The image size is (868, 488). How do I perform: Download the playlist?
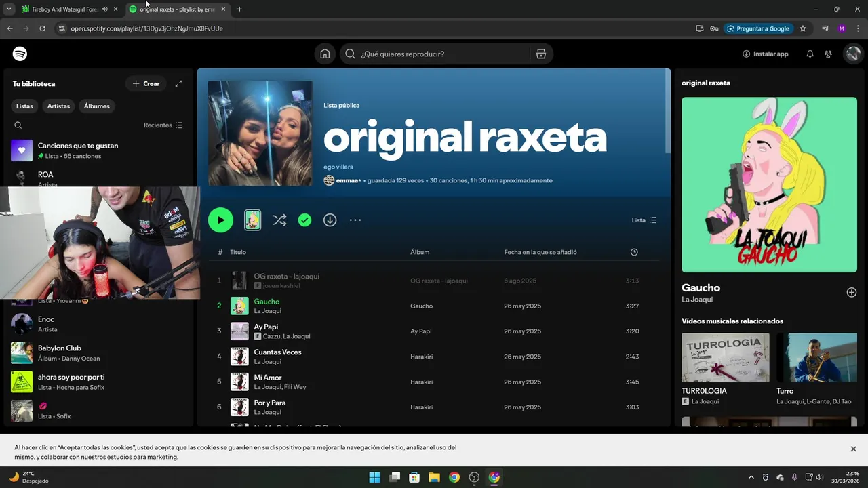pos(330,220)
